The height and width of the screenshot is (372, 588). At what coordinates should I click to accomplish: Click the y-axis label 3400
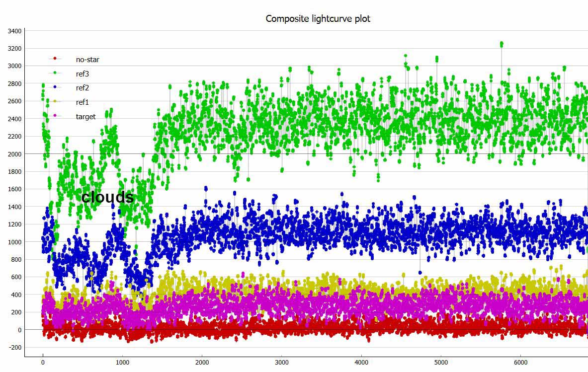(14, 31)
